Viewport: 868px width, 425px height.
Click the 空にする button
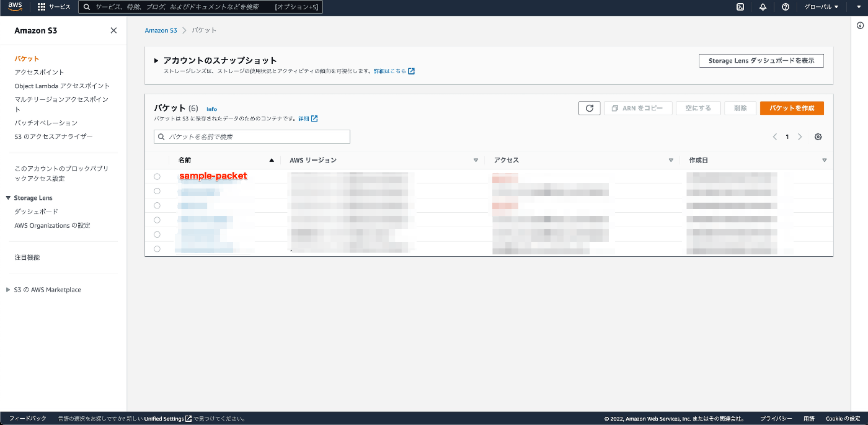pos(698,108)
